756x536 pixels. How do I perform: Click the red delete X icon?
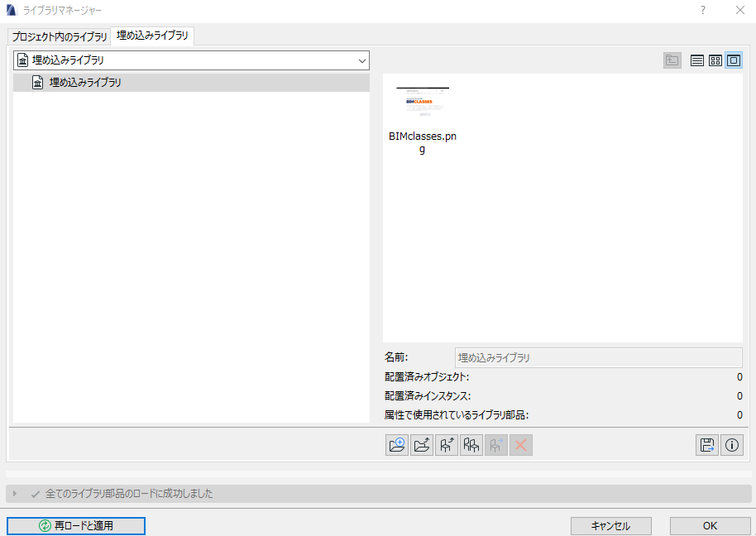(x=521, y=445)
